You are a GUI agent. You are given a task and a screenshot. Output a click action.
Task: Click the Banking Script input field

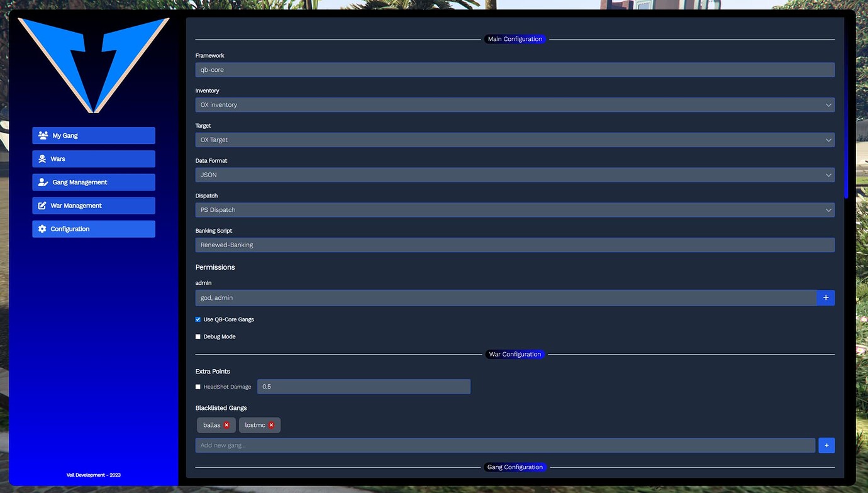(x=515, y=245)
